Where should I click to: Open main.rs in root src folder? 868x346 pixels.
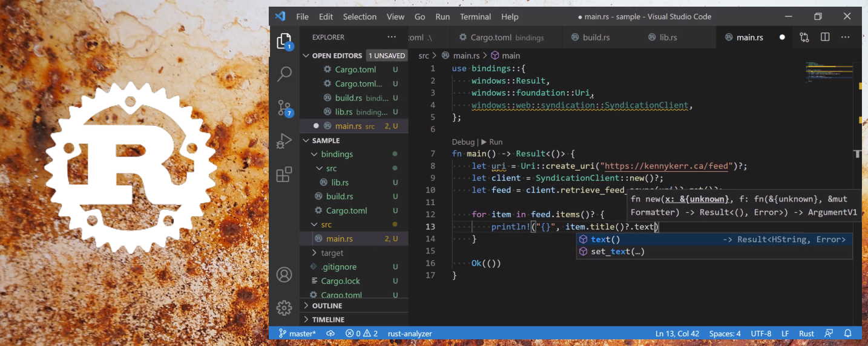353,238
